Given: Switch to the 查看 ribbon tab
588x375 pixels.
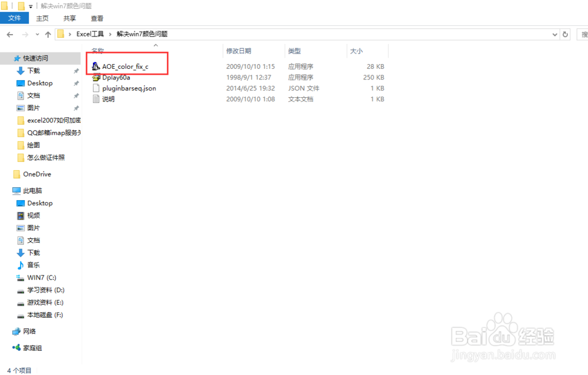Looking at the screenshot, I should pyautogui.click(x=97, y=18).
